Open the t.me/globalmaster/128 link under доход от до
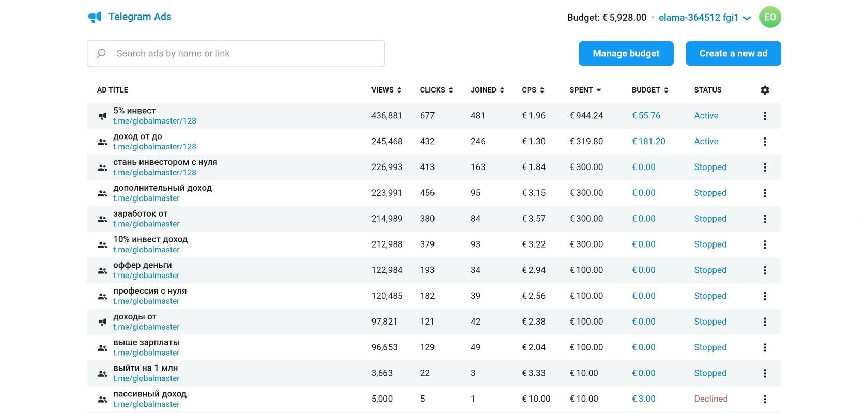Screen dimensions: 868x413 154,147
